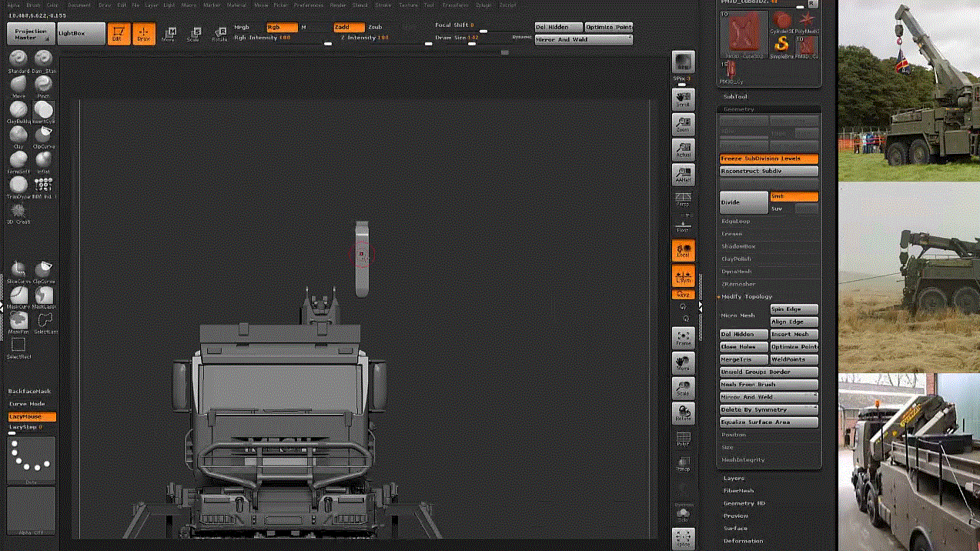Click the LightBox button
980x551 pixels.
pyautogui.click(x=82, y=34)
